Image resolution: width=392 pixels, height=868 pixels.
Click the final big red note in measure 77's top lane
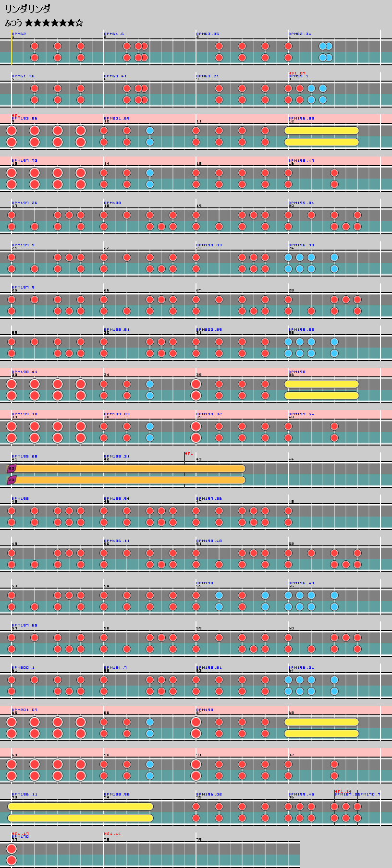12,849
